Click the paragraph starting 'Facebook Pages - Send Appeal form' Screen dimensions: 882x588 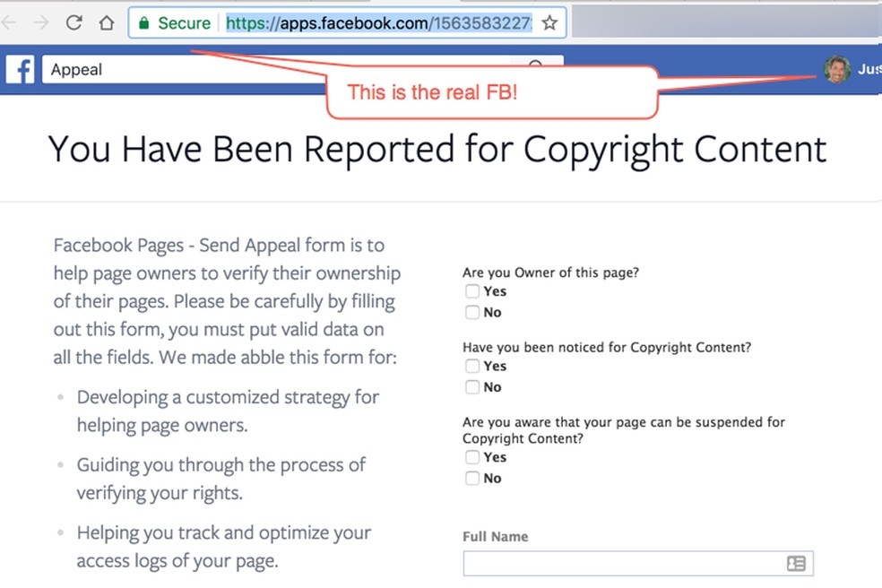pos(227,301)
